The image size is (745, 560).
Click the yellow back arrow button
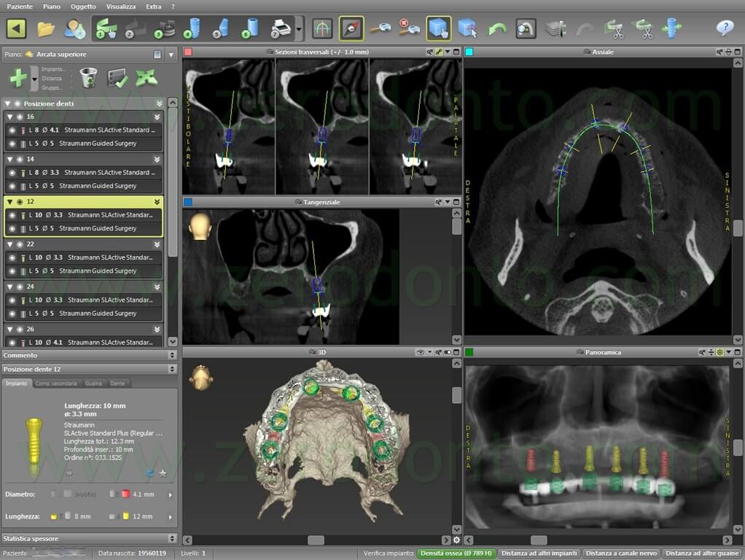tap(16, 28)
